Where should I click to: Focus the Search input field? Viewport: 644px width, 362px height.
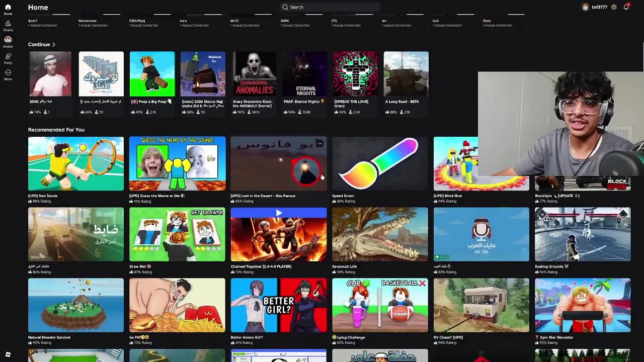[x=330, y=7]
